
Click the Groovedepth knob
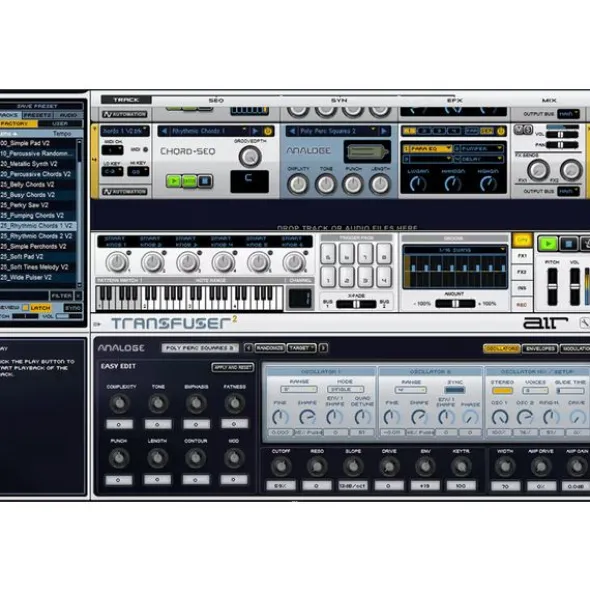coord(250,156)
